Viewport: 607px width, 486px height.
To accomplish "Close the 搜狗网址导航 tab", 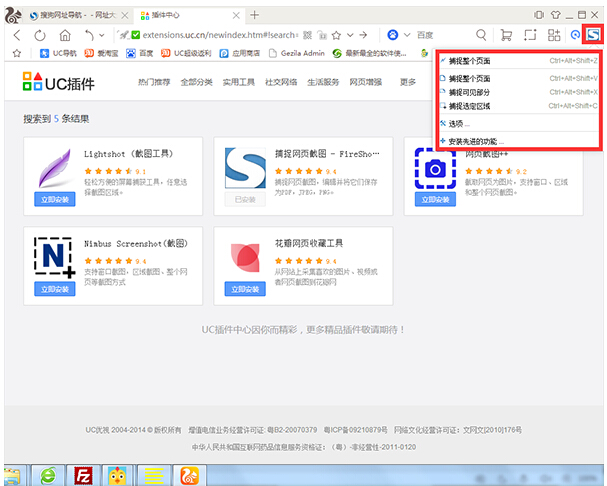I will (125, 15).
